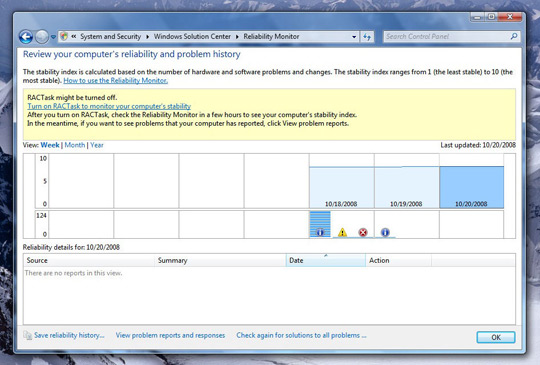This screenshot has width=540, height=365.
Task: Click the information icon under 10/19/2008
Action: click(385, 232)
